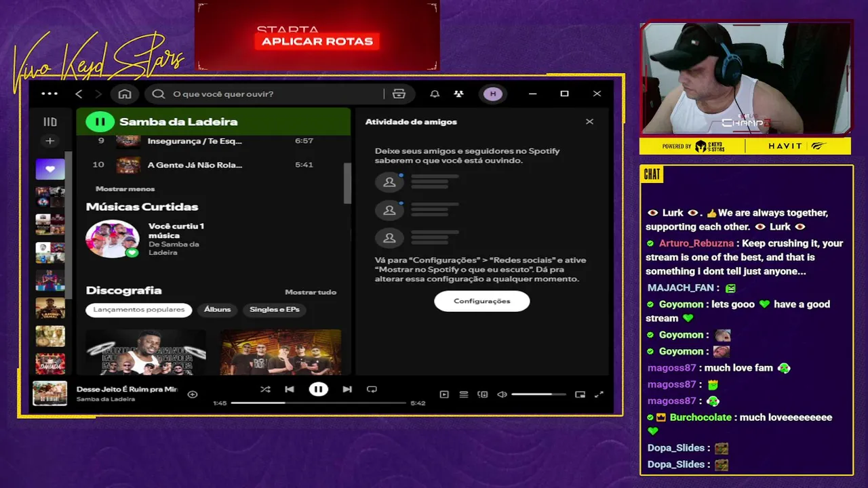The height and width of the screenshot is (488, 868).
Task: Seek on the song progress bar
Action: tap(318, 403)
